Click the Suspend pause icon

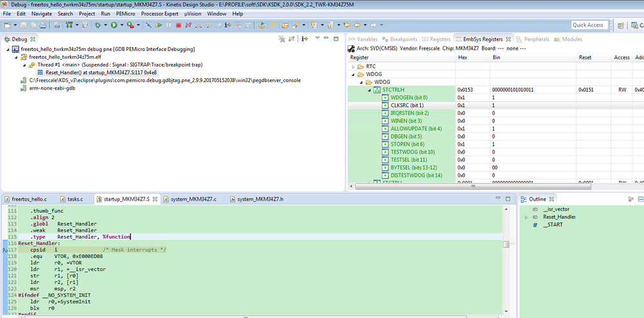(168, 25)
